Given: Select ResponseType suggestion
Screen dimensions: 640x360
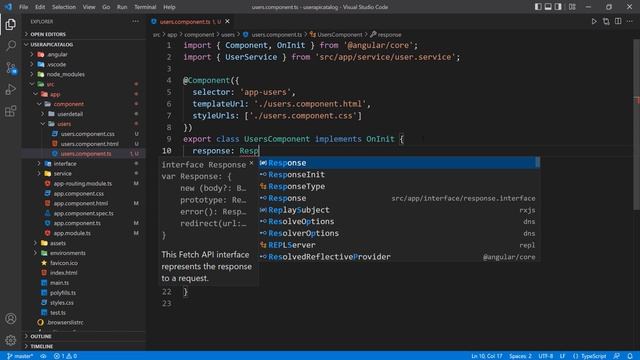Looking at the screenshot, I should pyautogui.click(x=399, y=187).
